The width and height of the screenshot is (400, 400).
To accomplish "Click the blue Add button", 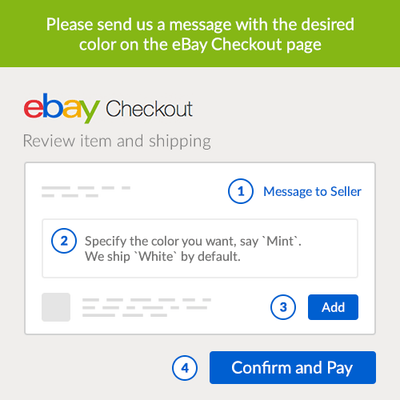I will click(x=333, y=307).
